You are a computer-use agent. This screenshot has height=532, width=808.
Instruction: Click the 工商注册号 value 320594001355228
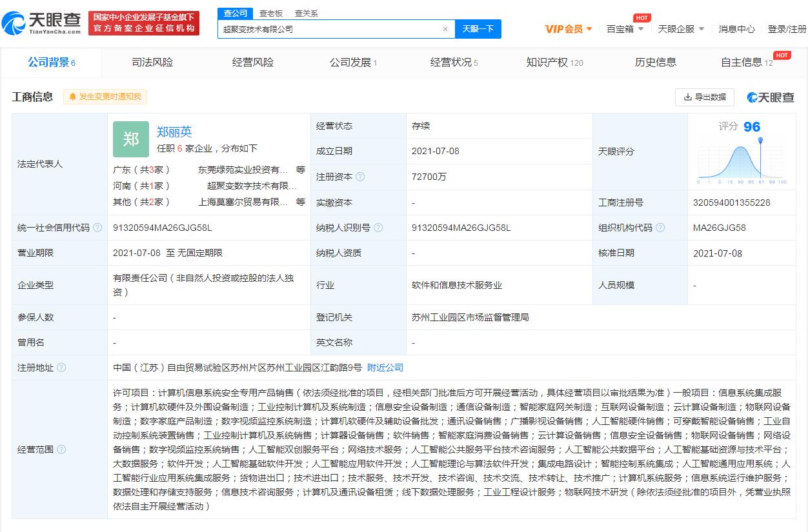[x=732, y=202]
